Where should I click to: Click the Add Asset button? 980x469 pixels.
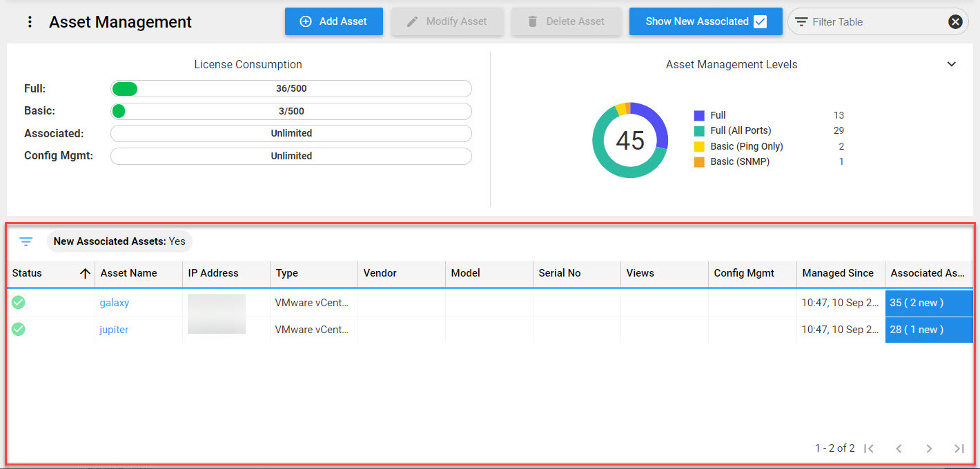coord(333,21)
